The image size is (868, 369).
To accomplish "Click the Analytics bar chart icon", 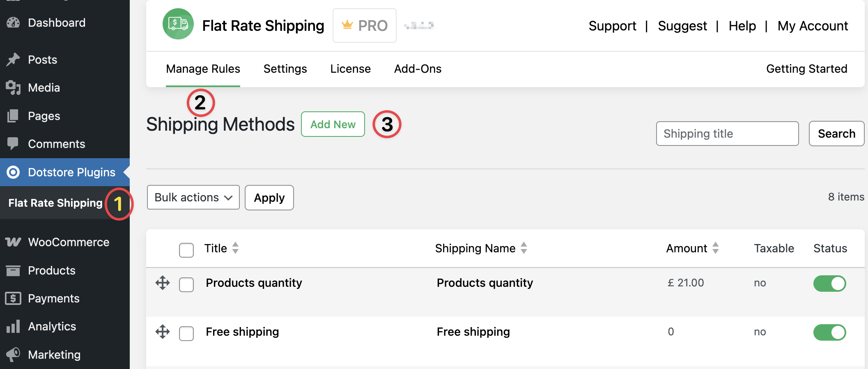I will (x=13, y=326).
